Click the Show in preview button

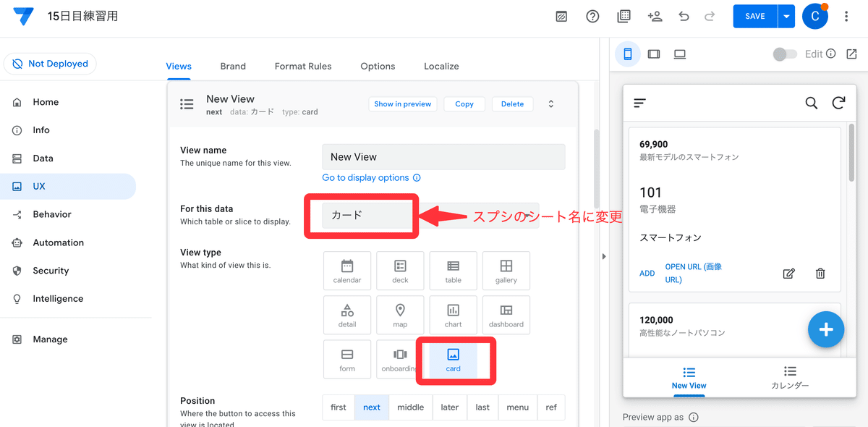[402, 103]
